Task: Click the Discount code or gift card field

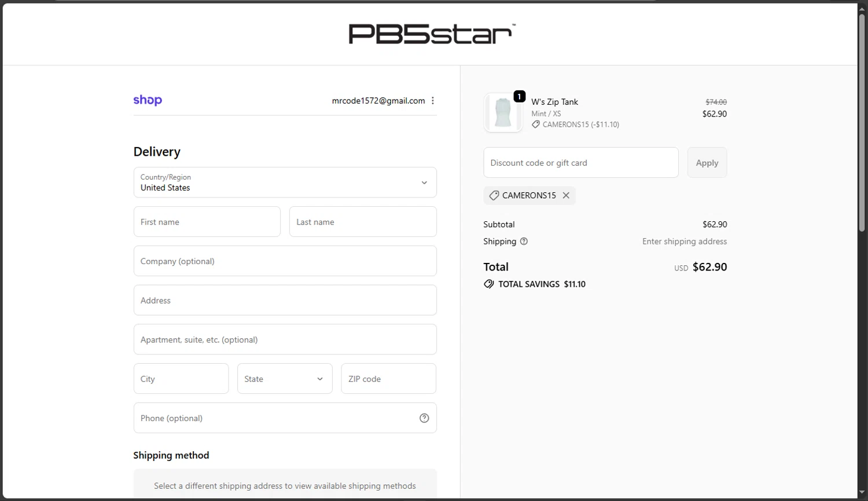Action: (581, 163)
